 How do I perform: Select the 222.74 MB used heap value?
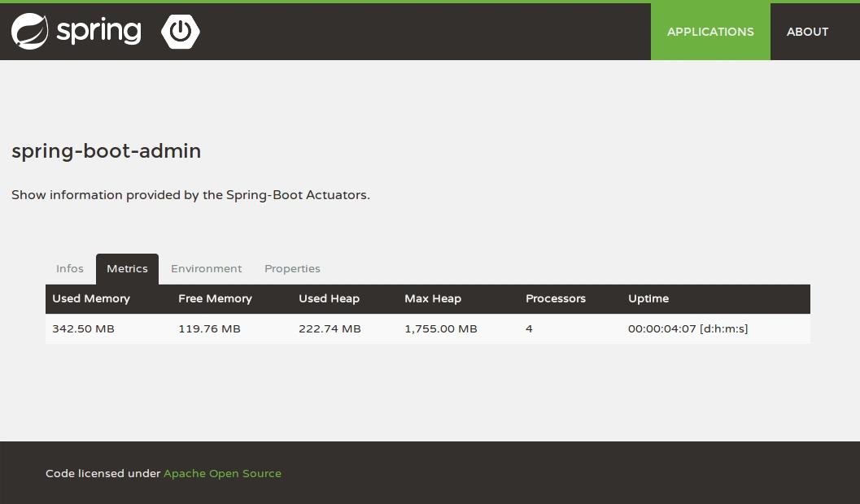[330, 329]
